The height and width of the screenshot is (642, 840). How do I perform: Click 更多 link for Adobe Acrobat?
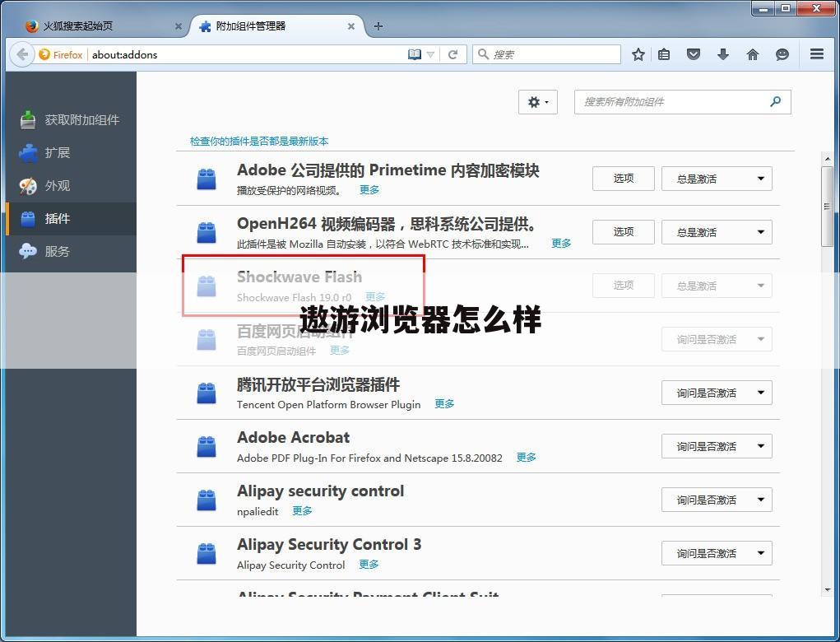click(x=526, y=458)
